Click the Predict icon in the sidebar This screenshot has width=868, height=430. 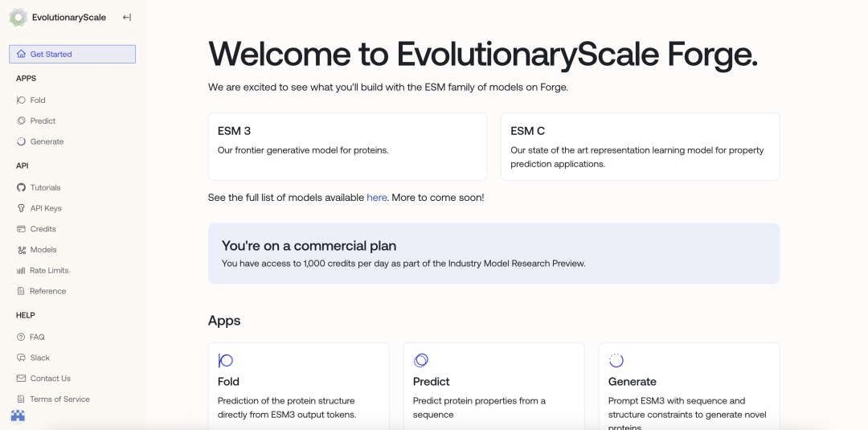click(x=21, y=121)
